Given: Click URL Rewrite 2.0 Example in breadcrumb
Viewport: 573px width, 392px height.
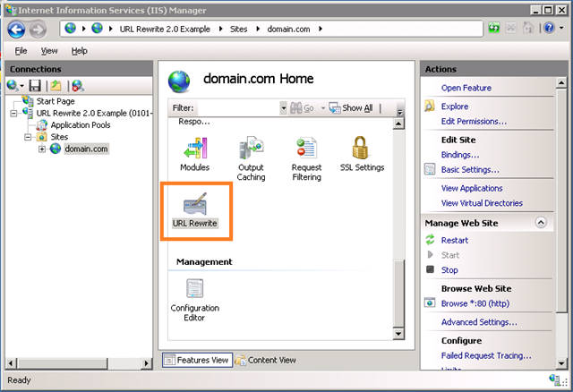Looking at the screenshot, I should (165, 30).
